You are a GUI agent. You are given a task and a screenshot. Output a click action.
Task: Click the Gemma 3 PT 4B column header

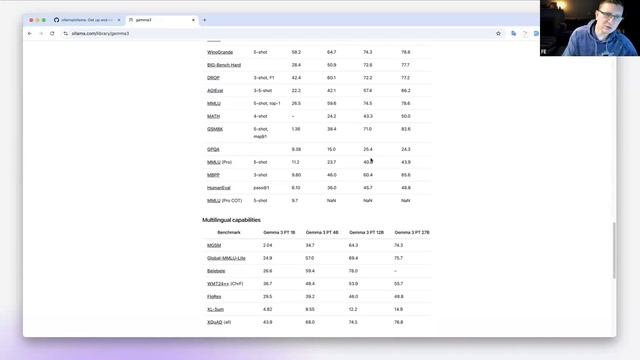[x=322, y=232]
